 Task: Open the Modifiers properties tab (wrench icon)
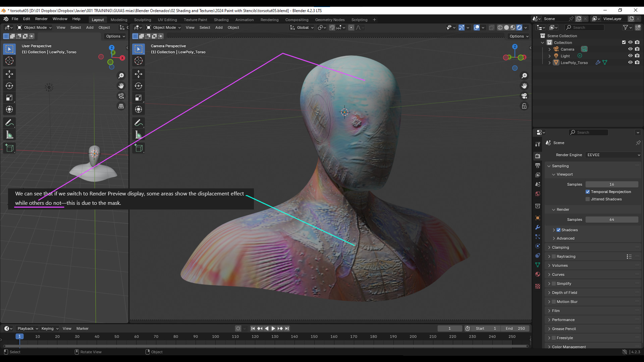click(538, 227)
